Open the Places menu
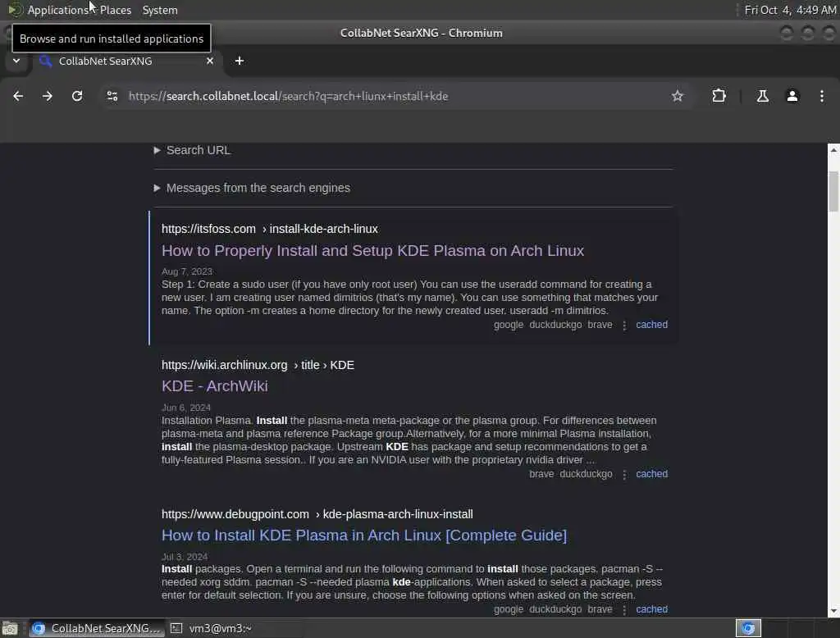The width and height of the screenshot is (840, 638). pos(115,10)
